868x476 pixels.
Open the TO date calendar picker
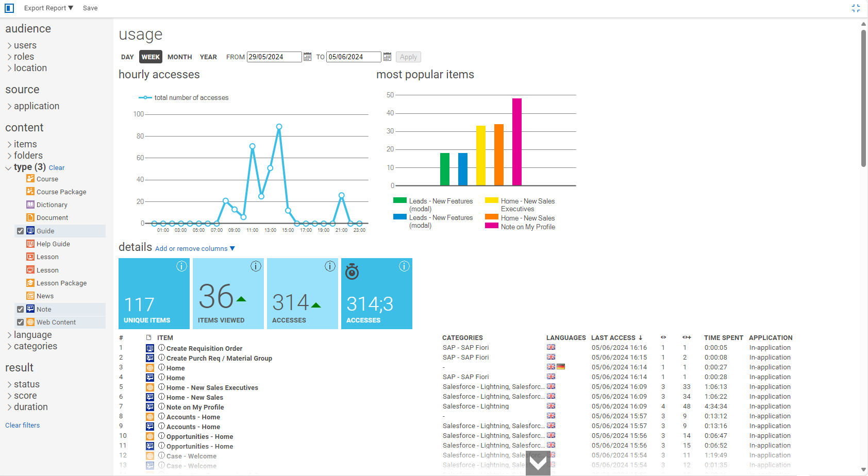pos(387,57)
